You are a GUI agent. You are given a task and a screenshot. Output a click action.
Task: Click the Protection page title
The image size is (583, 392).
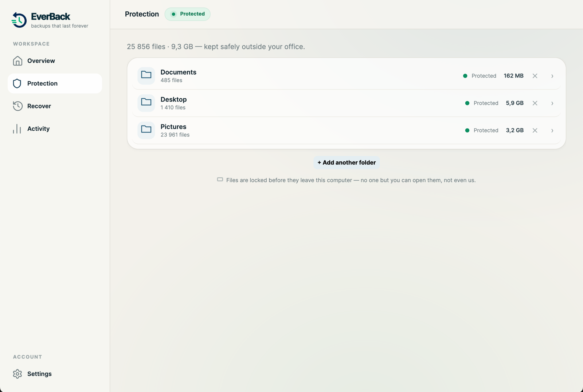(x=142, y=14)
